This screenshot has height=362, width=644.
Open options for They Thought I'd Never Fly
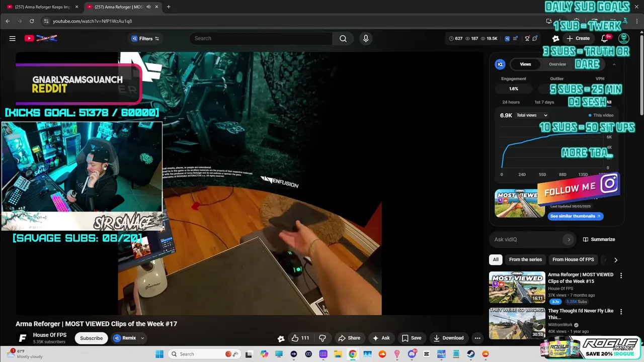pyautogui.click(x=621, y=312)
